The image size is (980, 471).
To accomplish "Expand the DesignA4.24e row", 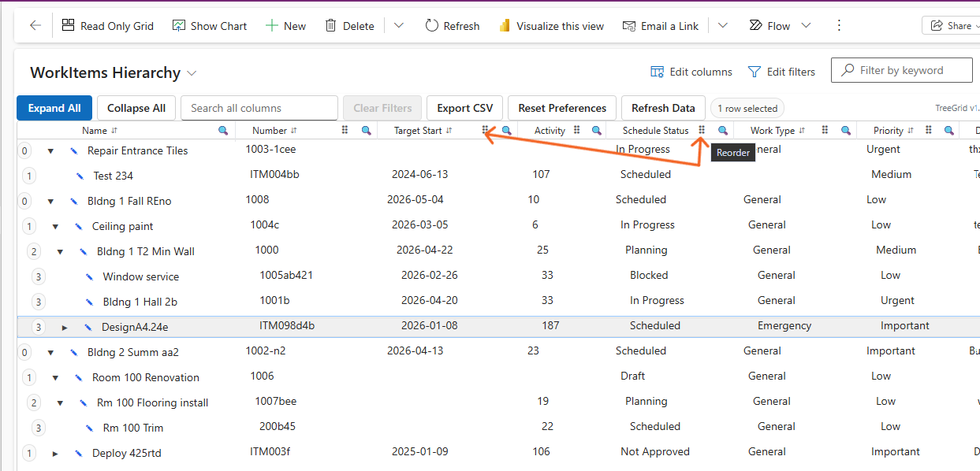I will [x=65, y=327].
